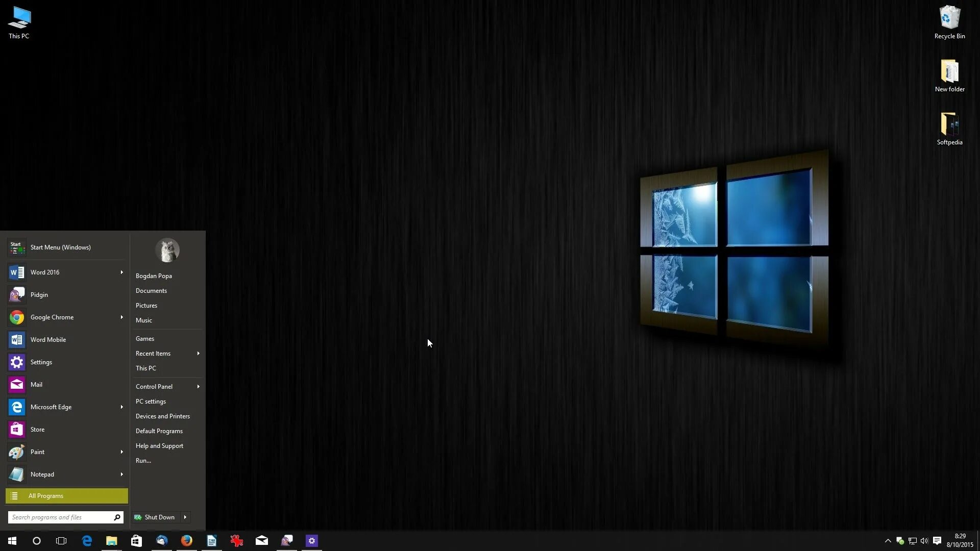The height and width of the screenshot is (551, 980).
Task: Expand the Google Chrome submenu arrow
Action: (x=121, y=317)
